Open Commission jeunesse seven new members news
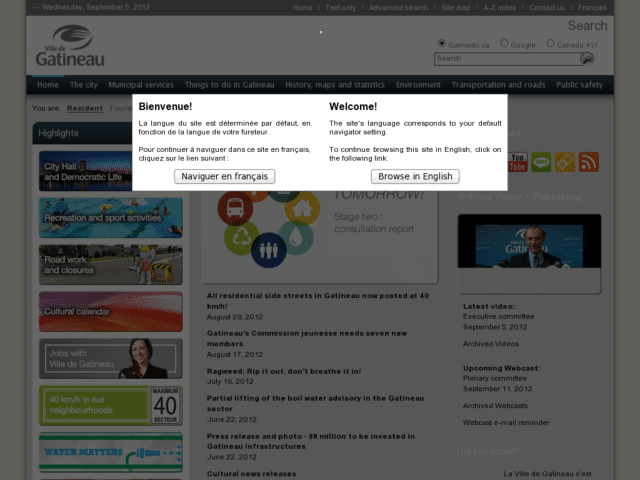The width and height of the screenshot is (640, 480). (x=307, y=338)
